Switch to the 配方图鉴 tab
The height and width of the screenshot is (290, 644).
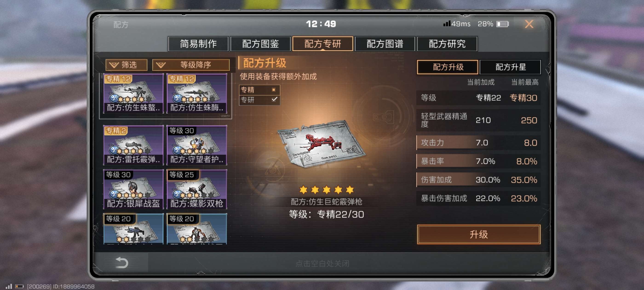[260, 44]
